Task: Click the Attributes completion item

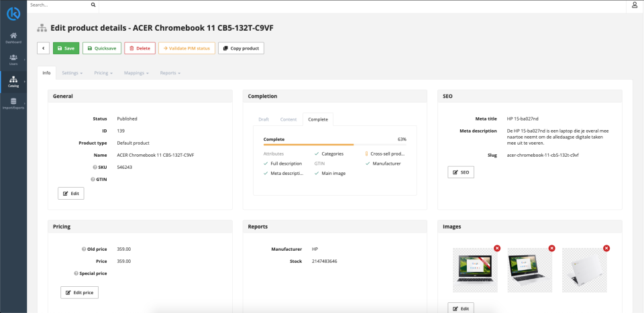Action: [274, 154]
